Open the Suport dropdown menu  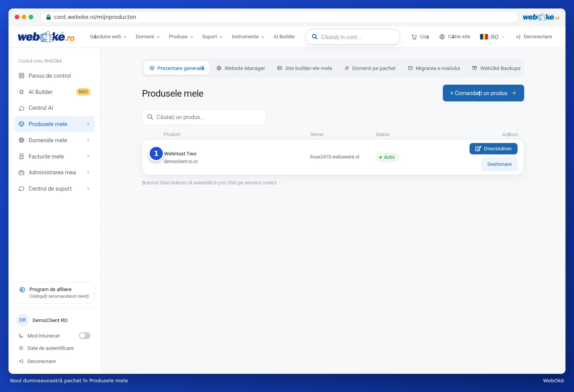coord(212,37)
